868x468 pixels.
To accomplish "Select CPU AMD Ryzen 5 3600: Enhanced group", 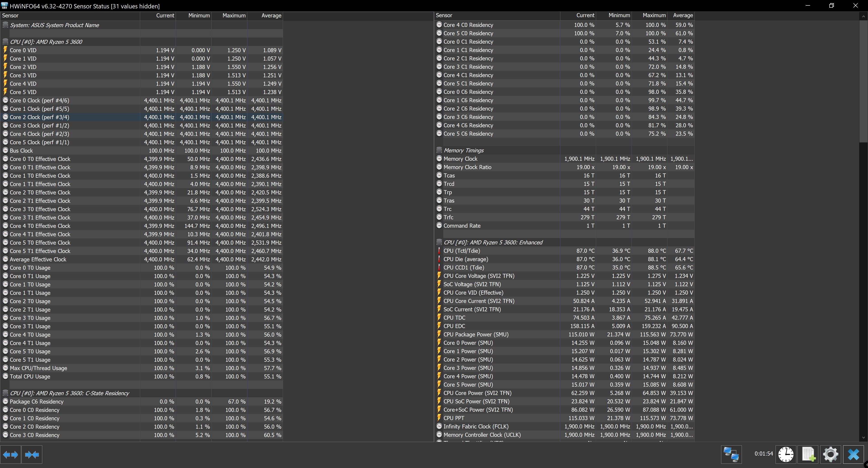I will pos(564,242).
